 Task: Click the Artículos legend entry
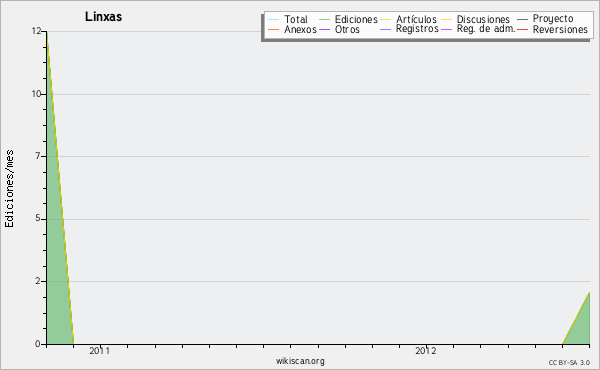click(x=416, y=19)
